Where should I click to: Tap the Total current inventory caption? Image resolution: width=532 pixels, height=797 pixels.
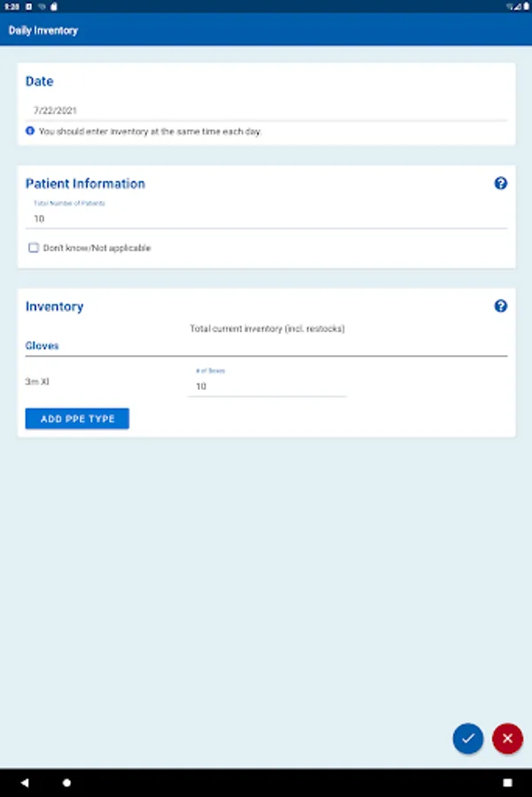point(266,329)
